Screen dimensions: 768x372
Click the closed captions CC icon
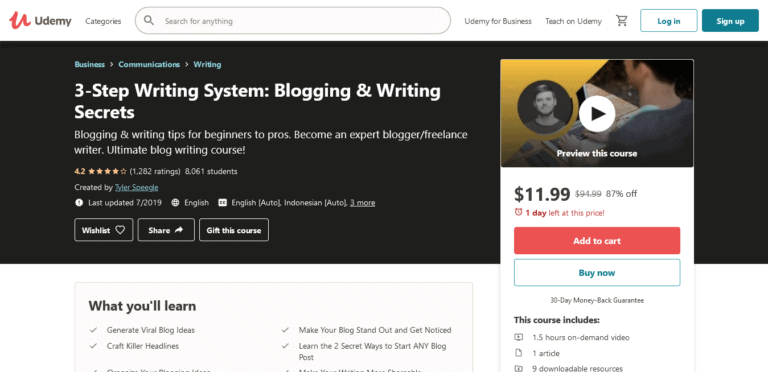(x=222, y=203)
